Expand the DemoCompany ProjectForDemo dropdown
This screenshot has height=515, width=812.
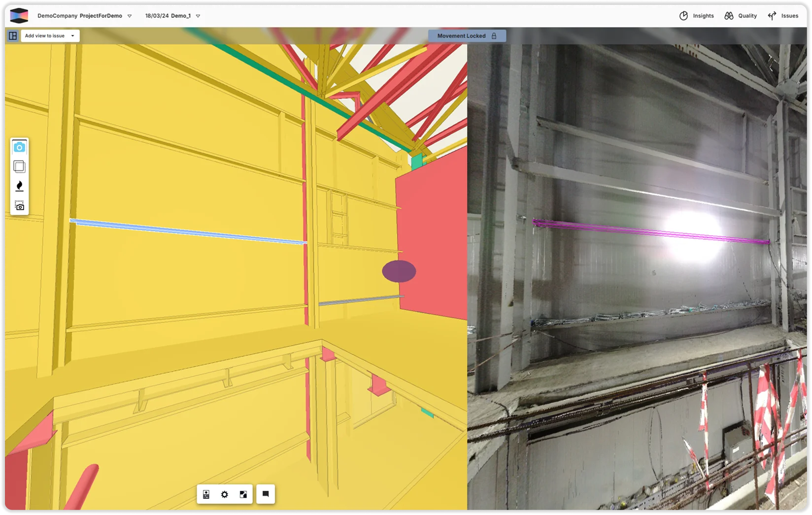click(130, 16)
